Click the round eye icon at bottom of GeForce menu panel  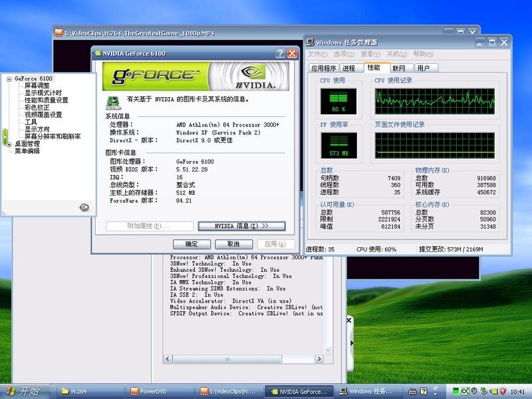click(84, 207)
